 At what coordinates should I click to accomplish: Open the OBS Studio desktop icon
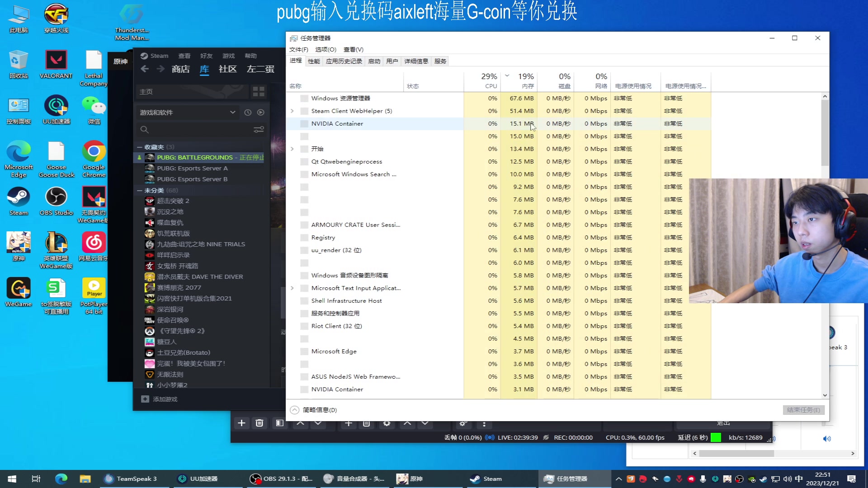56,201
